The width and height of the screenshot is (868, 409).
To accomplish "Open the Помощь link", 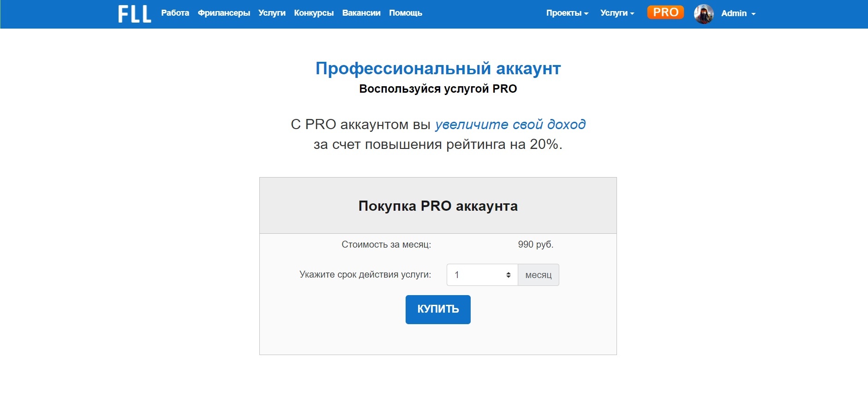I will 405,13.
